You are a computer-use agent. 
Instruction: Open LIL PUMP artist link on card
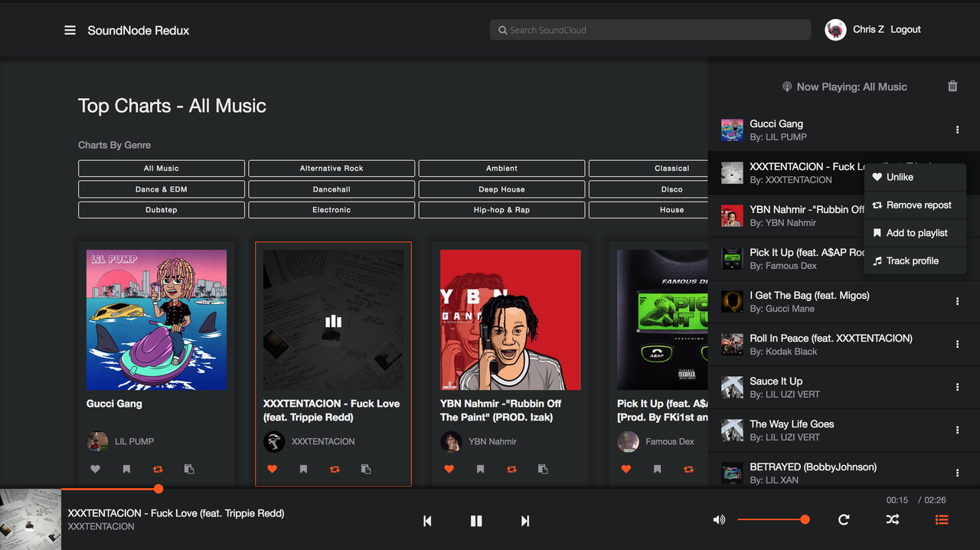coord(134,441)
